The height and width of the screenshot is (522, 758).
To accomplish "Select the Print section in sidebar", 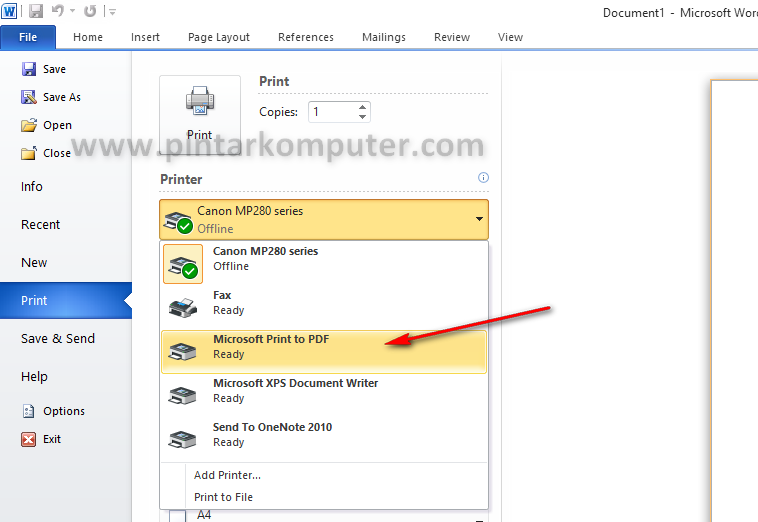I will pos(66,301).
